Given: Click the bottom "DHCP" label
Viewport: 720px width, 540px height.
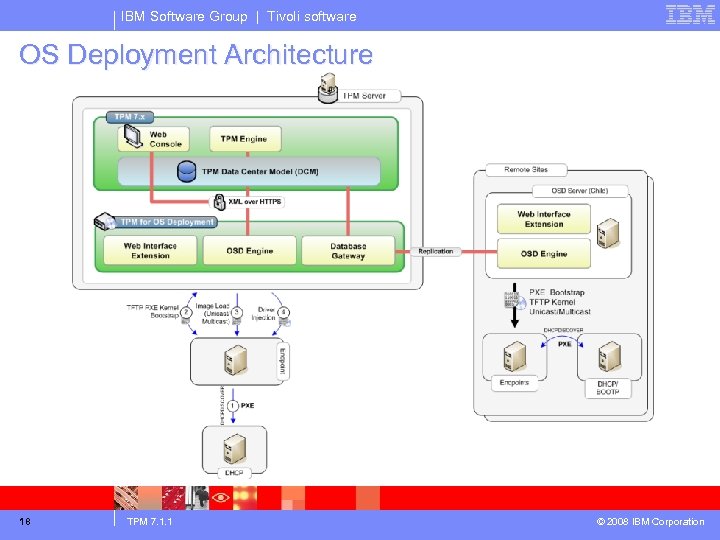Looking at the screenshot, I should pyautogui.click(x=234, y=472).
